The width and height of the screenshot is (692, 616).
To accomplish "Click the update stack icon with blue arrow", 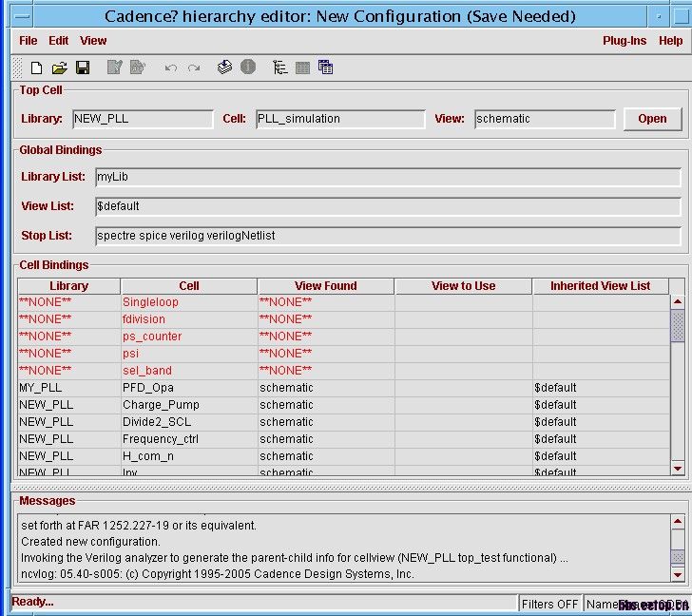I will pyautogui.click(x=224, y=67).
